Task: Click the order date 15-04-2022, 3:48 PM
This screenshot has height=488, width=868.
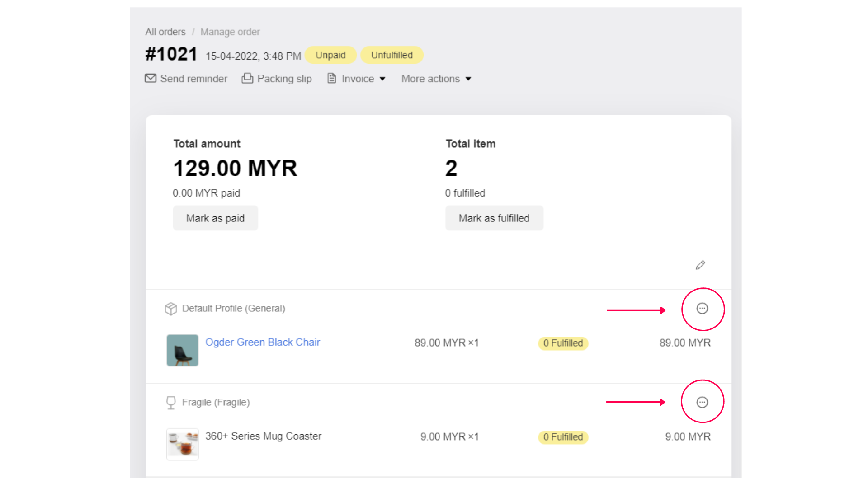Action: click(253, 56)
